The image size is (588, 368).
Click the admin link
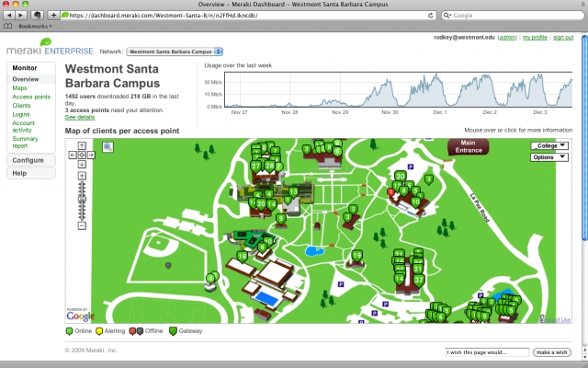[507, 38]
